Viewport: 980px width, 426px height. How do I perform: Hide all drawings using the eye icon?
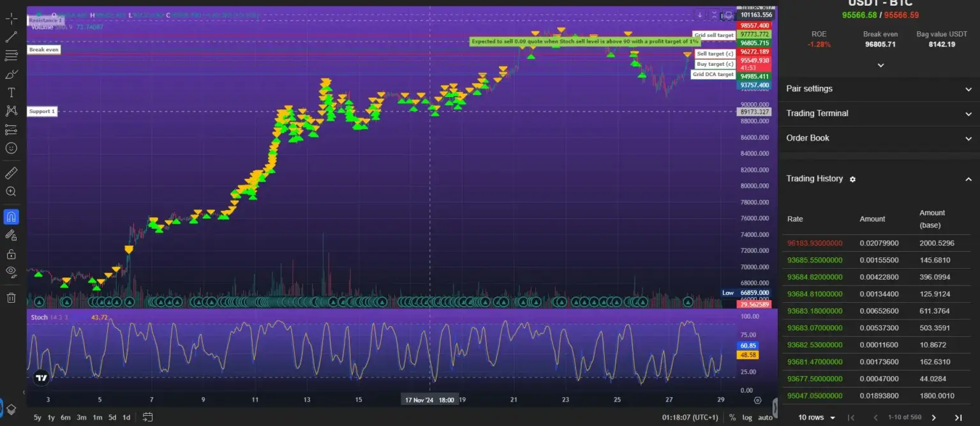coord(11,271)
